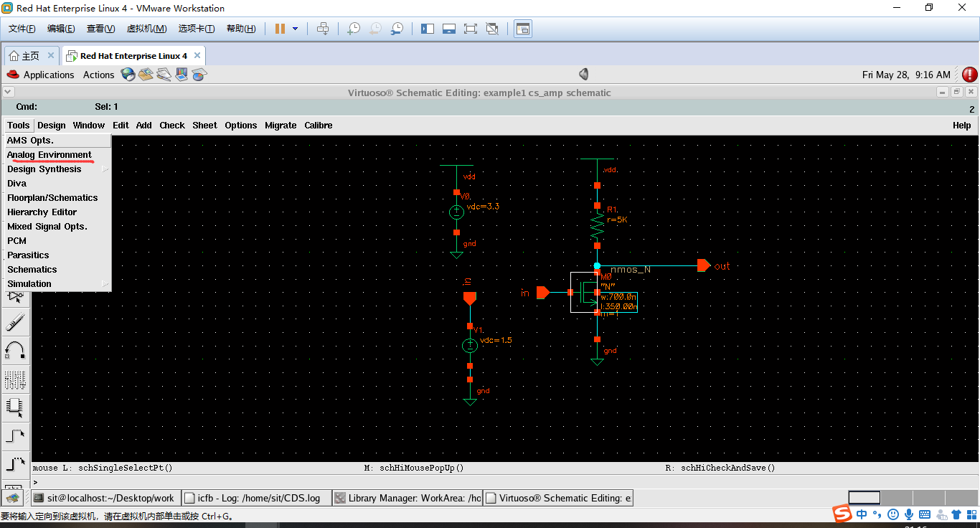The image size is (980, 528).
Task: Select voltage source V1 symbol
Action: [x=469, y=346]
